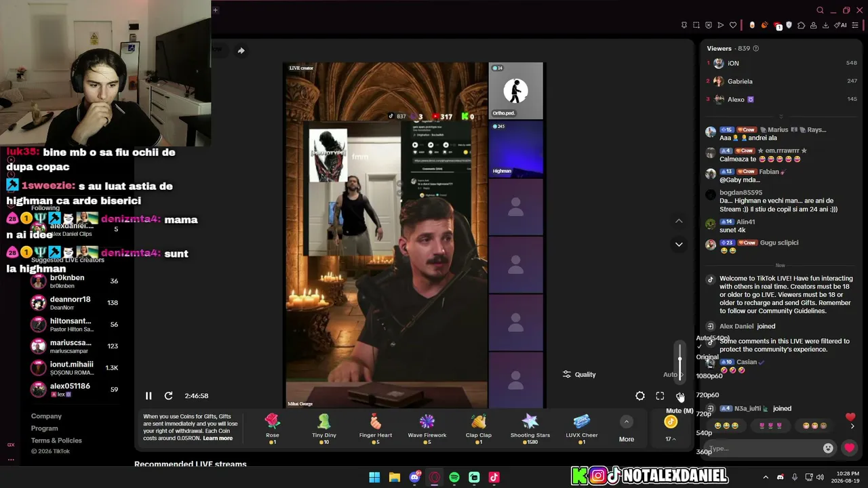Send a Finger Heart gift
This screenshot has width=868, height=488.
pyautogui.click(x=376, y=428)
